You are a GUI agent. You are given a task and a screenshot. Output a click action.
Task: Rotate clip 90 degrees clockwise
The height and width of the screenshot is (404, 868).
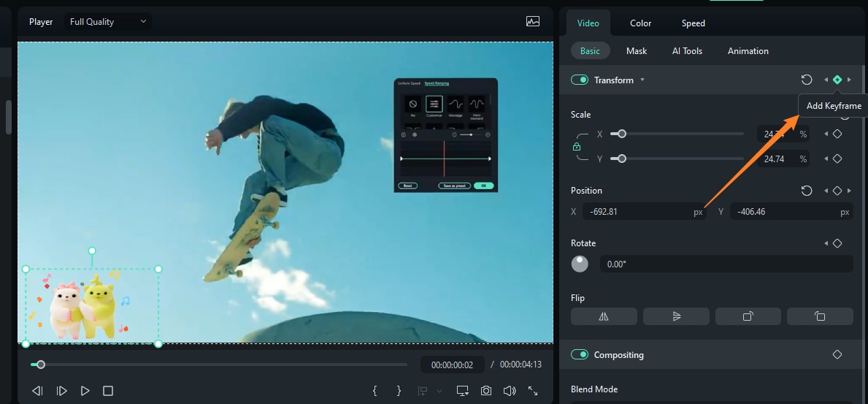click(748, 316)
